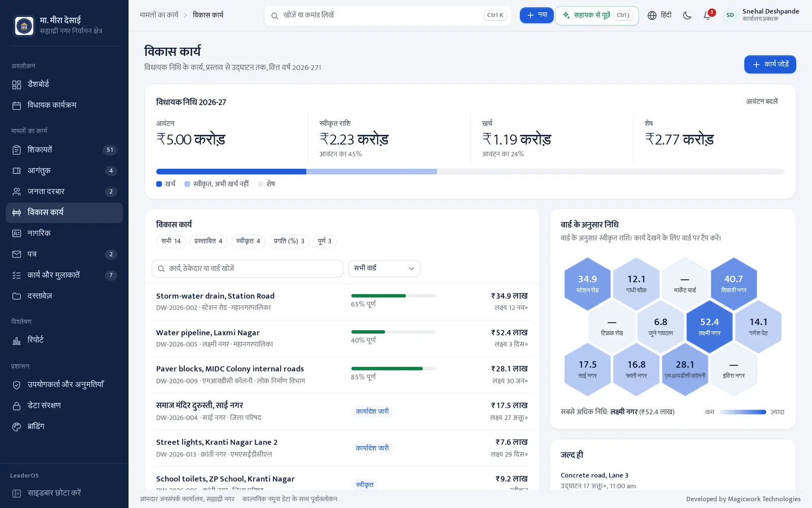
Task: Toggle dark mode moon icon
Action: 687,15
